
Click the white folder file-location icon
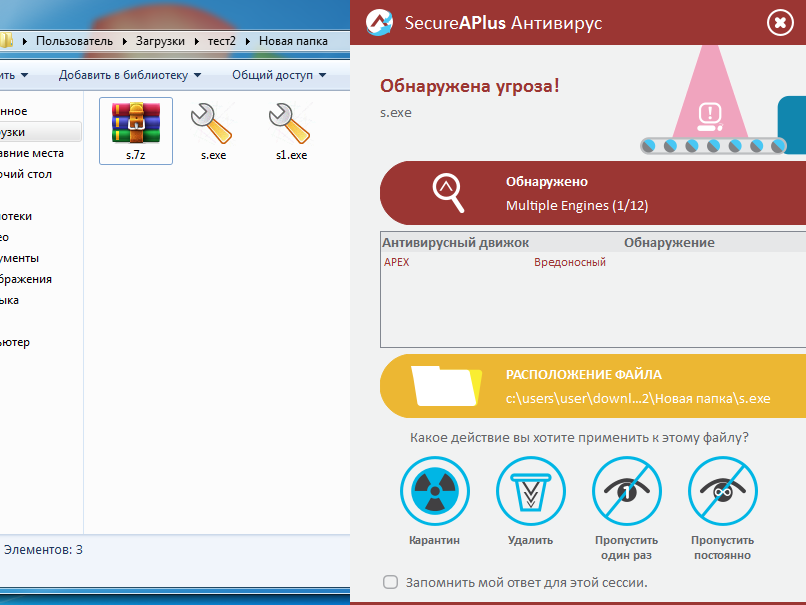[446, 386]
